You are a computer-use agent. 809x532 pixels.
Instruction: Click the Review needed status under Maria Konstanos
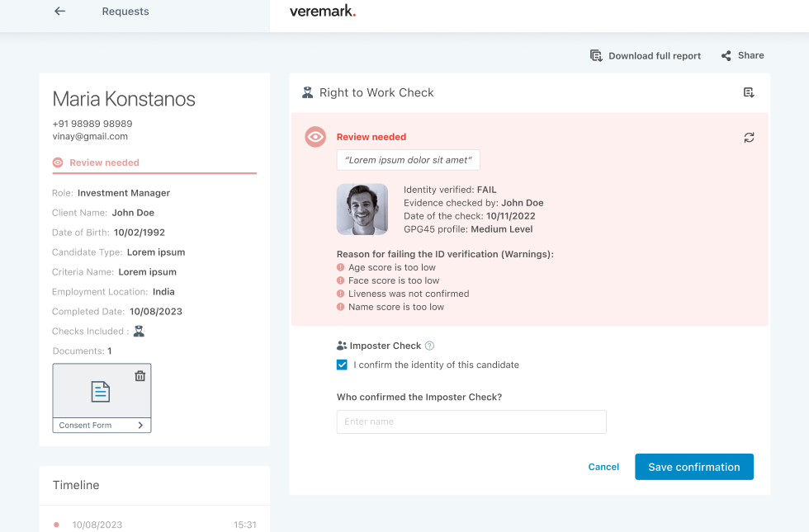pos(102,162)
